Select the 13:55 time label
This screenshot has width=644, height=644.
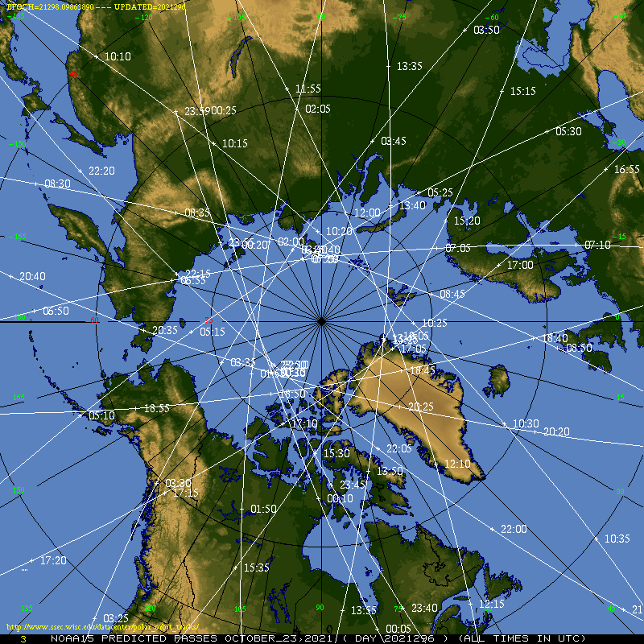(x=364, y=611)
